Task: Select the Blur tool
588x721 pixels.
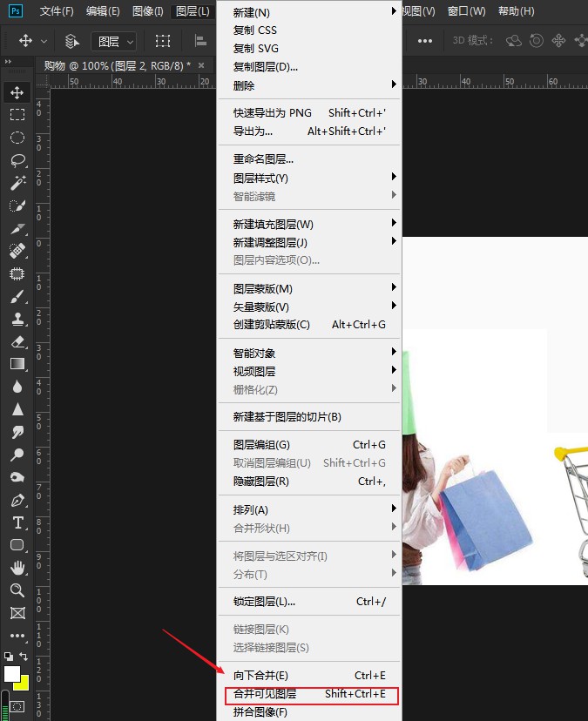Action: click(x=17, y=387)
